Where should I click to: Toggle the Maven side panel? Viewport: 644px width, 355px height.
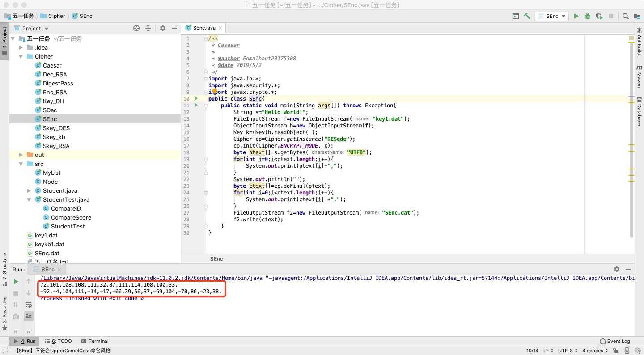point(639,76)
